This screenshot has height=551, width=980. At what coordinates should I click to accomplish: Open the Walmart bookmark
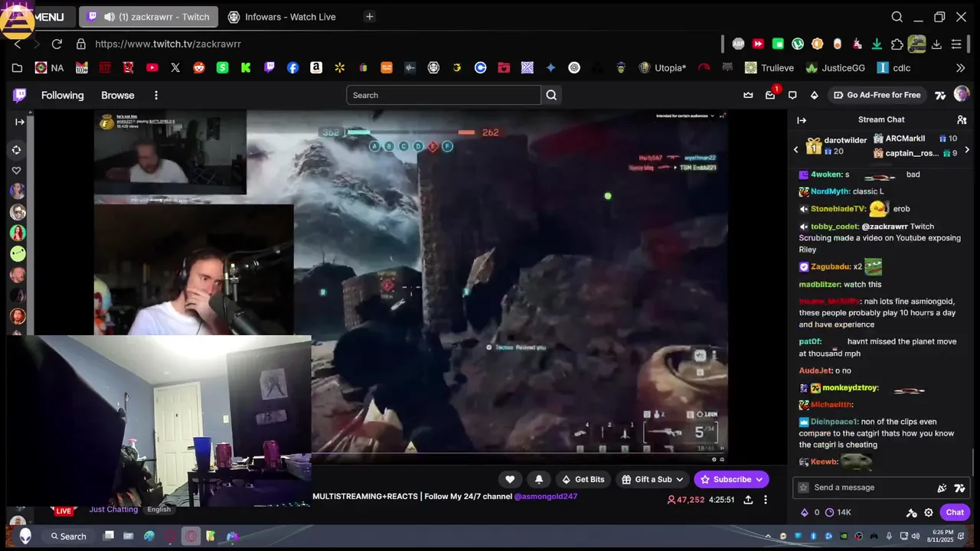tap(339, 67)
